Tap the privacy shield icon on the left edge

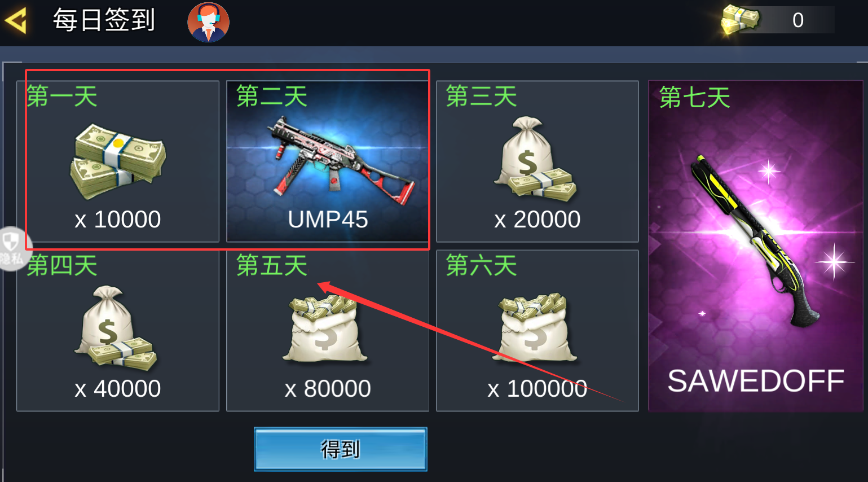tap(11, 248)
